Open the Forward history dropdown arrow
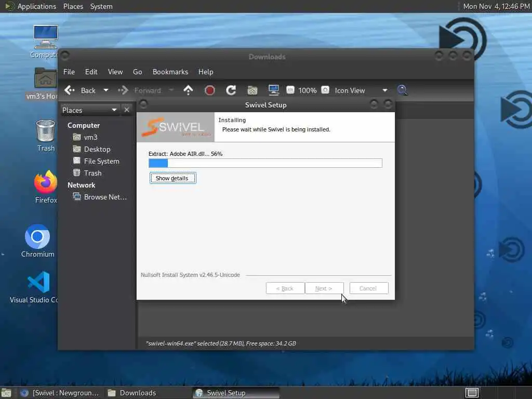 171,90
